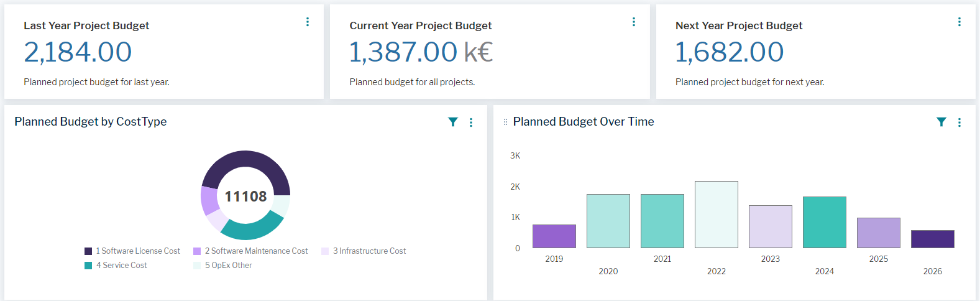
Task: Open Current Year Project Budget kebab menu
Action: point(634,22)
